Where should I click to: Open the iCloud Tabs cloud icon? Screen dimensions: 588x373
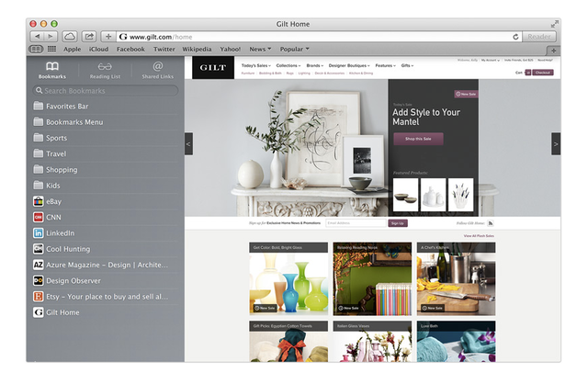(x=70, y=36)
